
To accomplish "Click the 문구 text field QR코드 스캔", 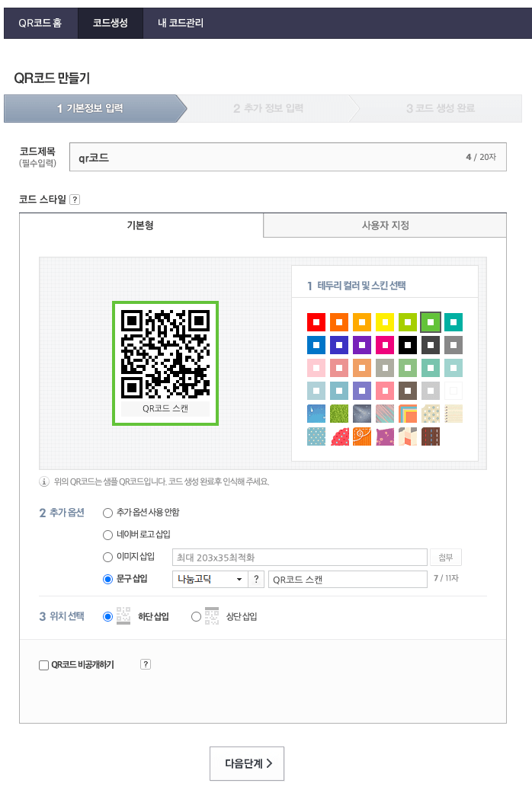I will pos(348,579).
